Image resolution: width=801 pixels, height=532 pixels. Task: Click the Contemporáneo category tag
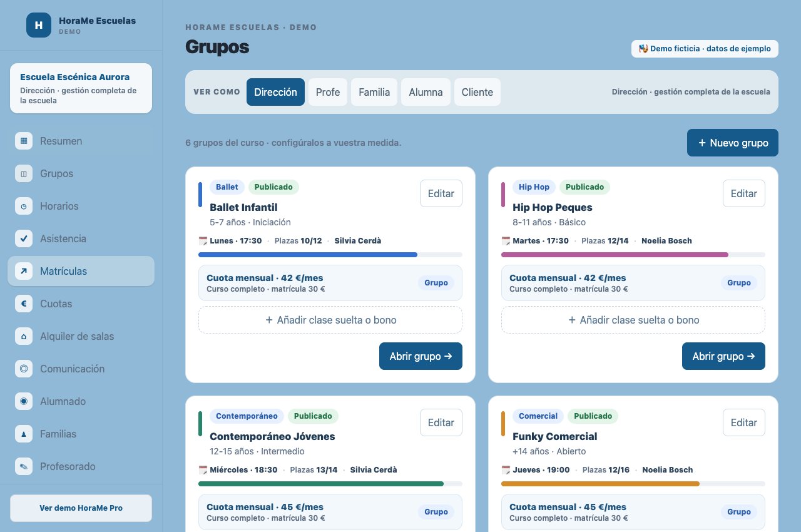[247, 416]
